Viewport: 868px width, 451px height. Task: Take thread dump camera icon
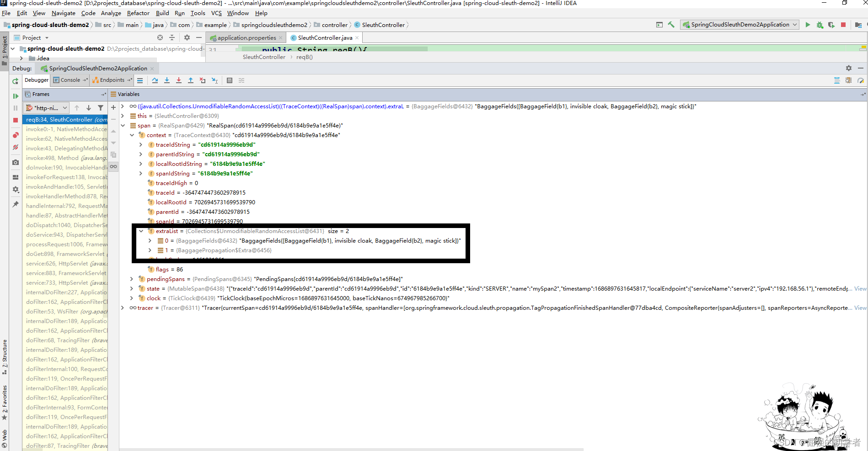coord(16,162)
